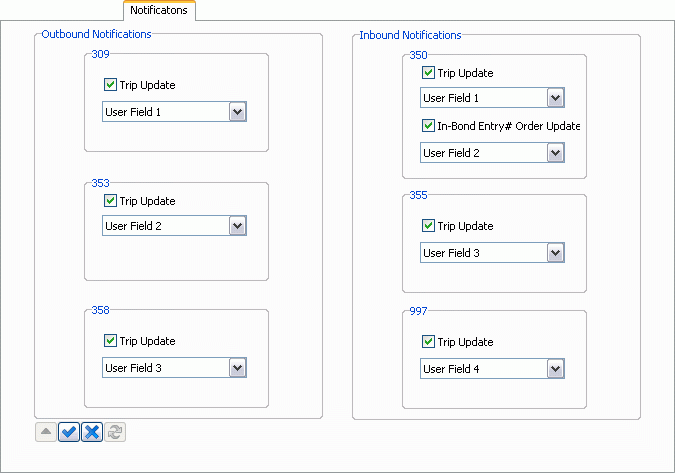The image size is (675, 473).
Task: Open User Field 3 dropdown in outbound 358
Action: click(238, 368)
